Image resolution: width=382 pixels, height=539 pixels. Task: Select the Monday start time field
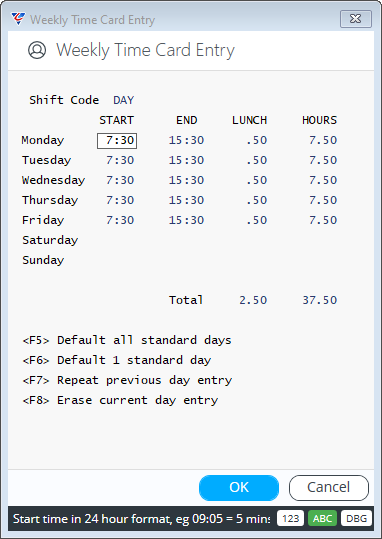coord(117,141)
